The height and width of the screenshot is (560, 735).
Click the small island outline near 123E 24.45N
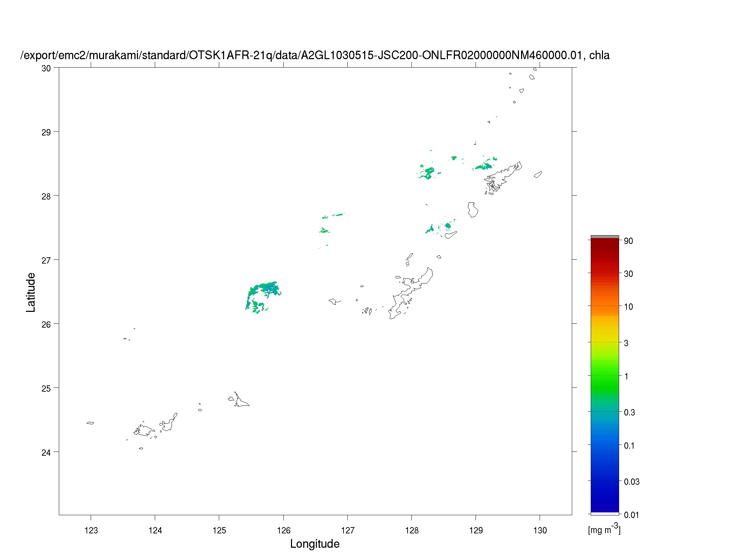point(90,423)
